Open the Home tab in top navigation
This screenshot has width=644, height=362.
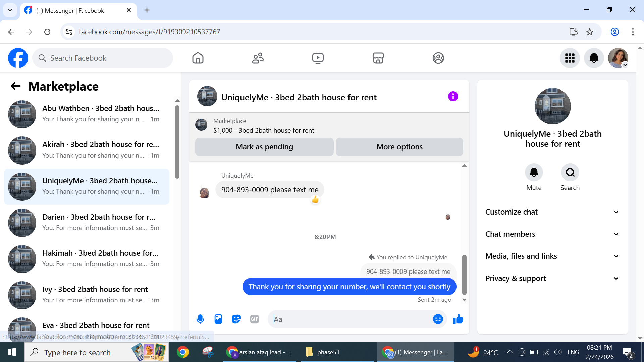(198, 58)
